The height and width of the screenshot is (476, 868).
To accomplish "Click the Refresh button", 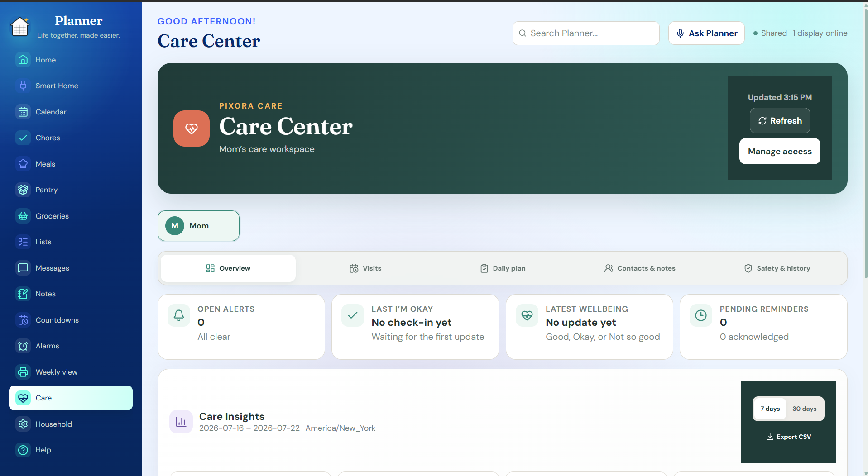I will pos(780,121).
